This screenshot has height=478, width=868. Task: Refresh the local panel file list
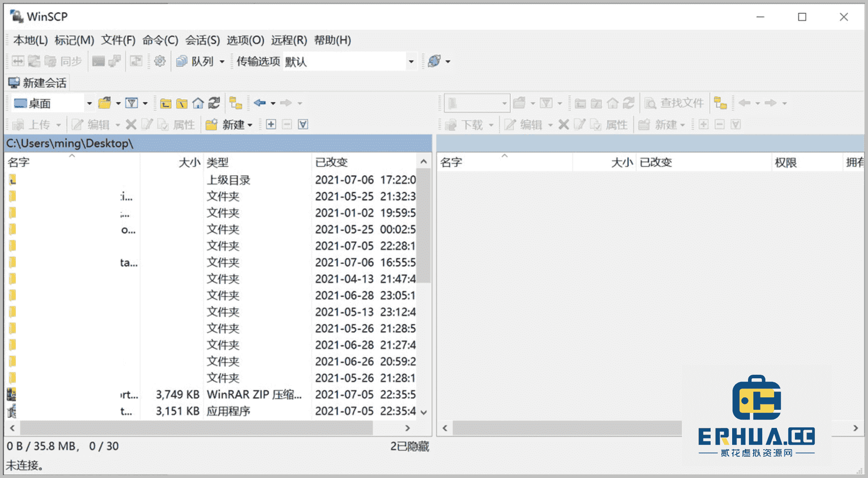214,103
